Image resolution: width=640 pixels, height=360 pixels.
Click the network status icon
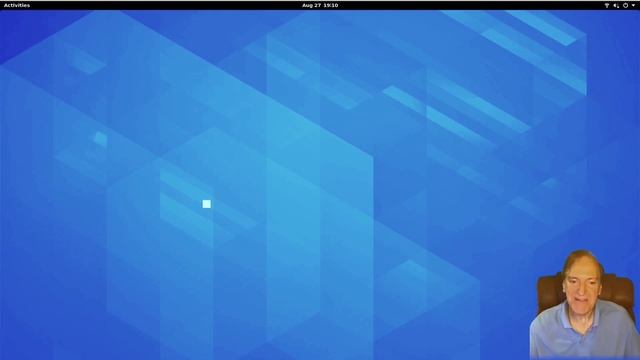pyautogui.click(x=607, y=5)
